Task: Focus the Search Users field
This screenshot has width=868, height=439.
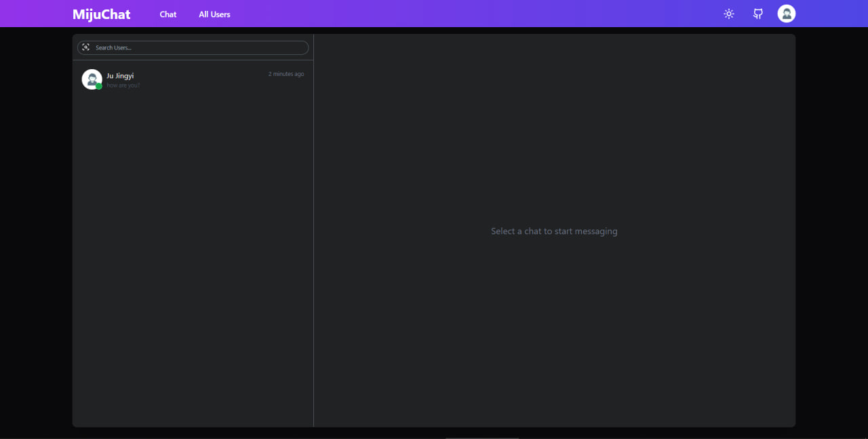Action: point(193,47)
